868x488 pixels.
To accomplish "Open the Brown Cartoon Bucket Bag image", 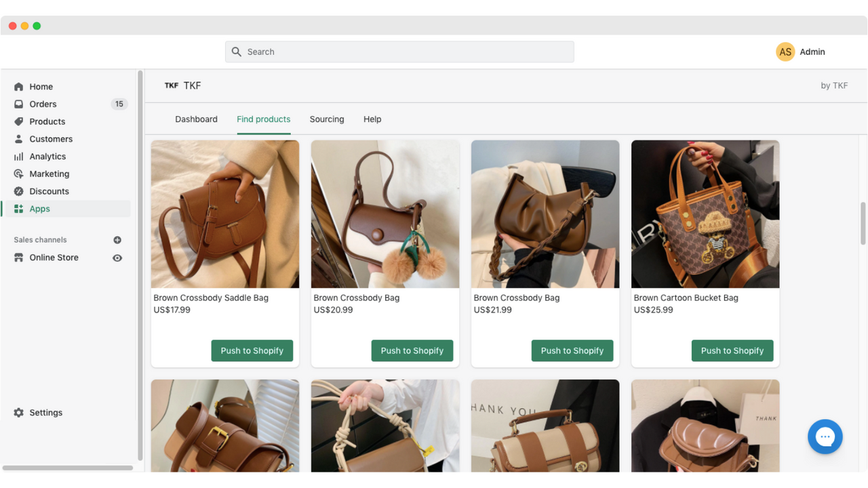I will tap(705, 214).
